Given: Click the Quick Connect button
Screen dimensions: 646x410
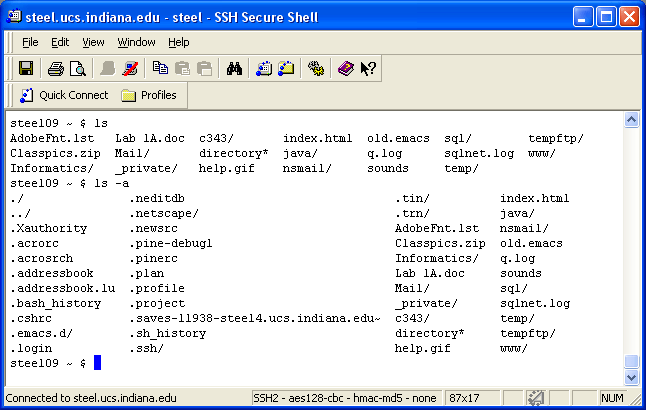Looking at the screenshot, I should pyautogui.click(x=64, y=95).
